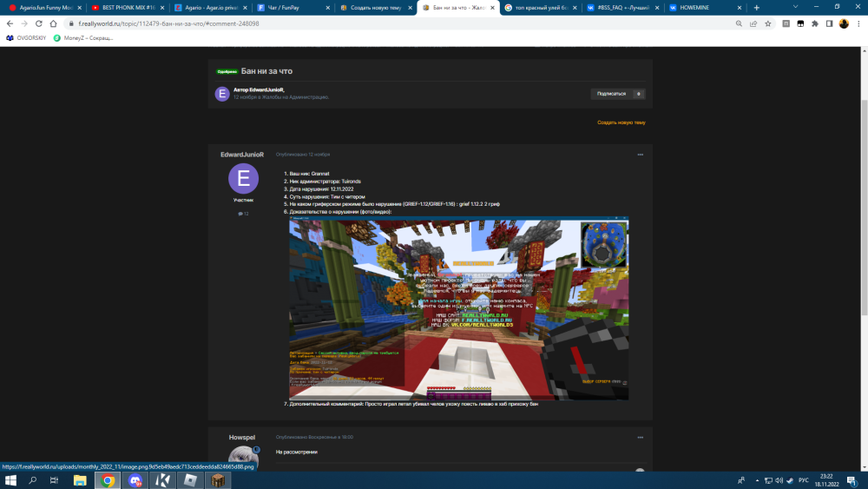The width and height of the screenshot is (868, 489).
Task: Click the Подписаться button
Action: [x=611, y=94]
